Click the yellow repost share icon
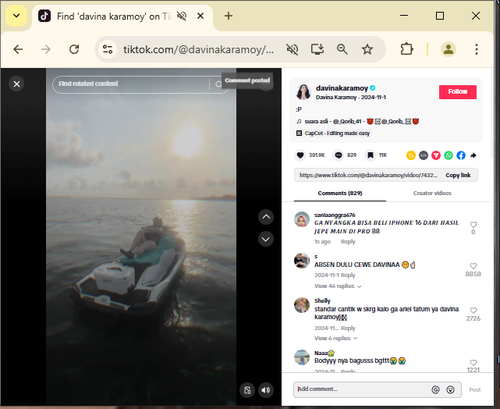Image resolution: width=500 pixels, height=409 pixels. 411,155
